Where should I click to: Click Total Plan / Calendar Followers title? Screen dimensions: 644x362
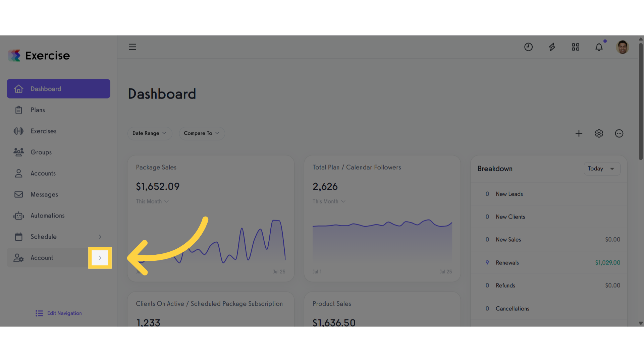[x=357, y=167]
